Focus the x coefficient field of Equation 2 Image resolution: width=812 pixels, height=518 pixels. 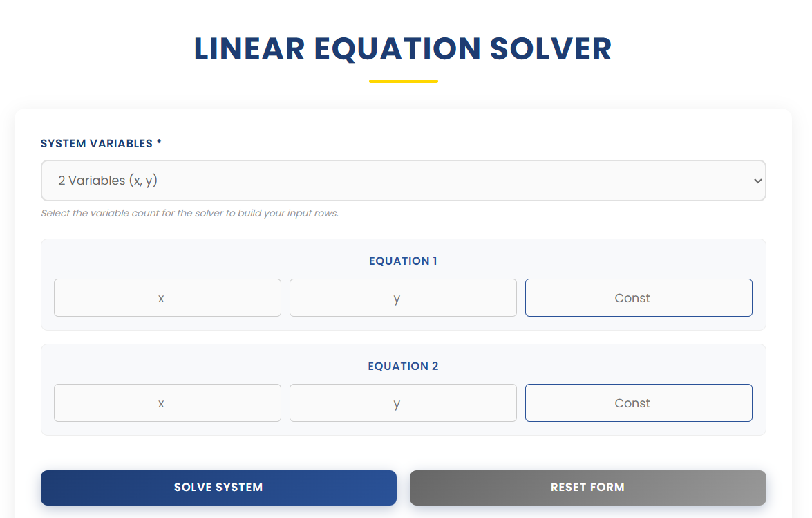[167, 403]
